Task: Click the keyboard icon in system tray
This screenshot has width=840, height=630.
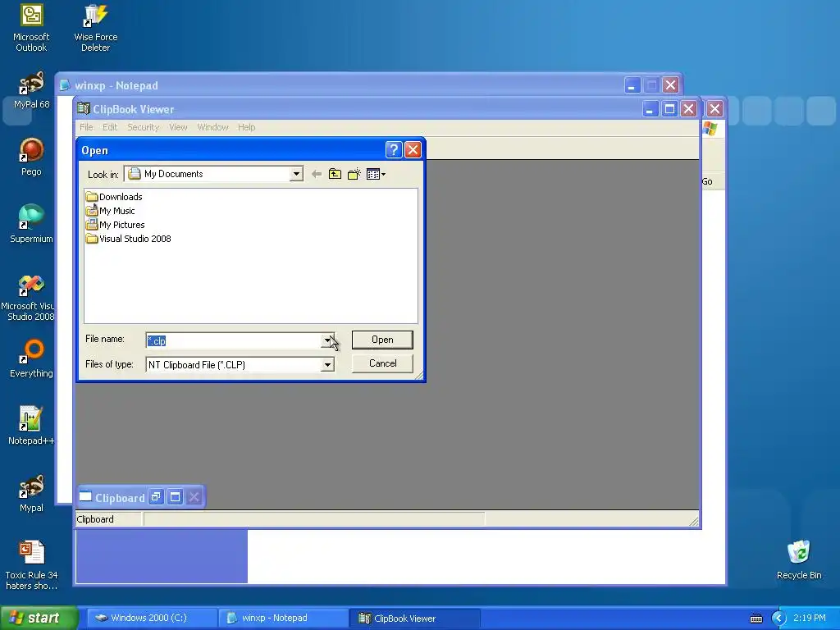Action: (756, 619)
